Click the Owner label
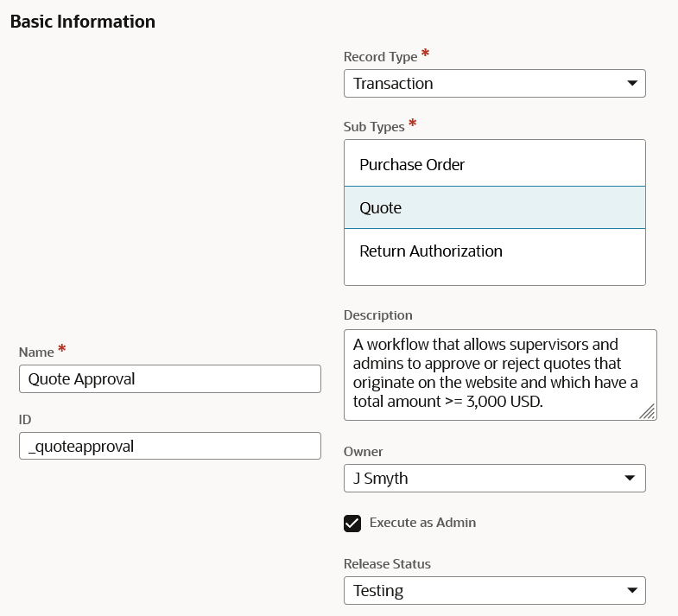This screenshot has width=678, height=616. [x=364, y=452]
